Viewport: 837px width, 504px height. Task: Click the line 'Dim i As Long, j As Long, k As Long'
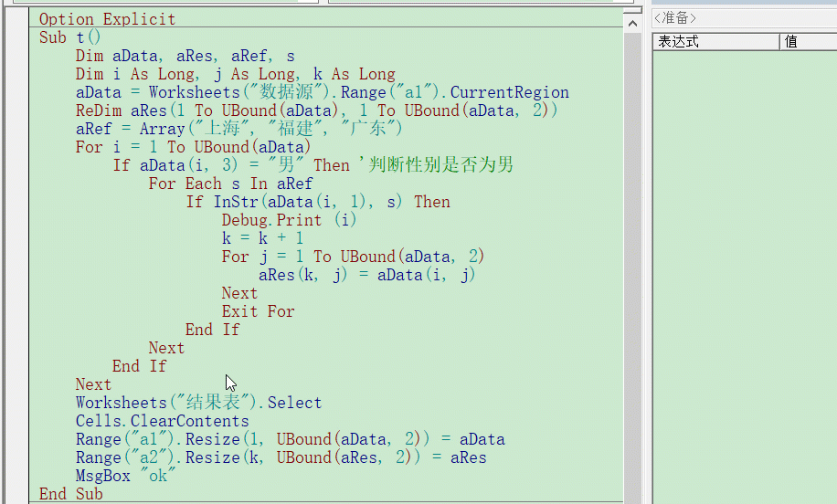tap(236, 74)
